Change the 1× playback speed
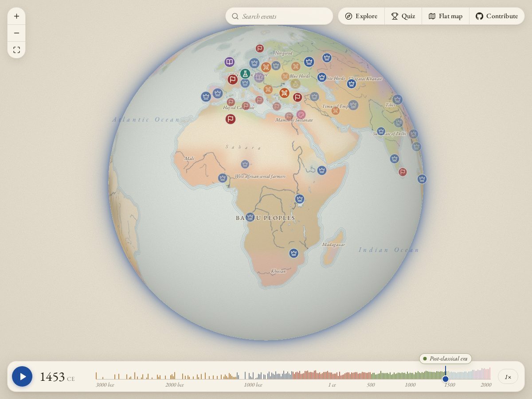The height and width of the screenshot is (399, 532). [508, 377]
